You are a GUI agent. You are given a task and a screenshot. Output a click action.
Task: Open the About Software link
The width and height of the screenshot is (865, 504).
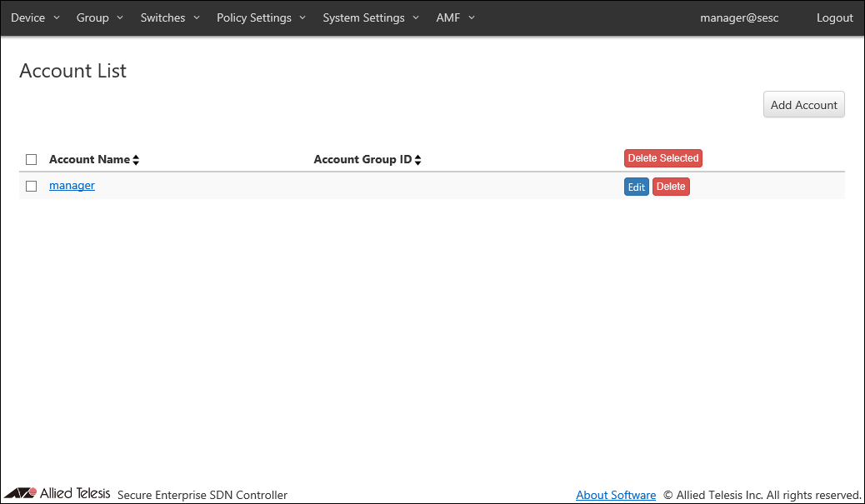pos(616,495)
